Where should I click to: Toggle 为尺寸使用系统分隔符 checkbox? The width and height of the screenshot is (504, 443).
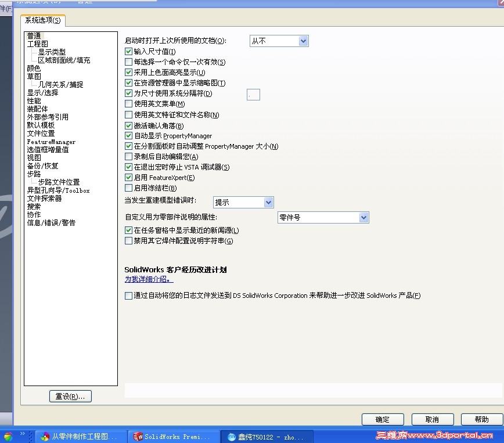click(128, 93)
